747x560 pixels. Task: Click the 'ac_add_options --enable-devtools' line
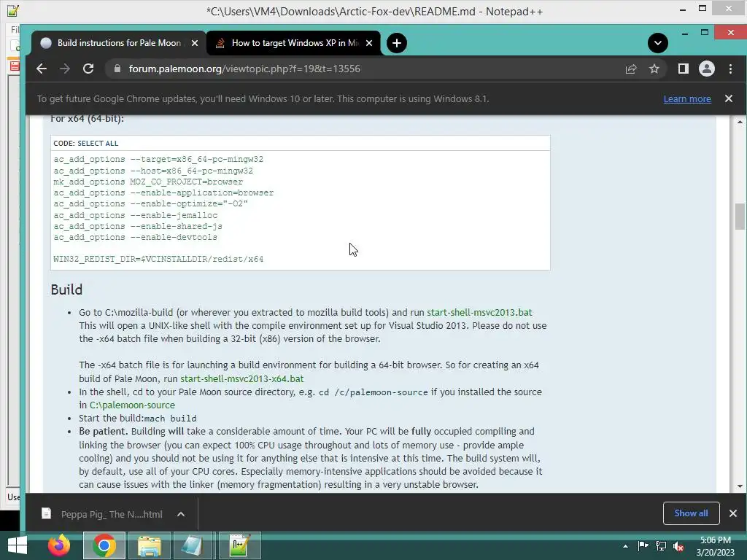(x=135, y=237)
